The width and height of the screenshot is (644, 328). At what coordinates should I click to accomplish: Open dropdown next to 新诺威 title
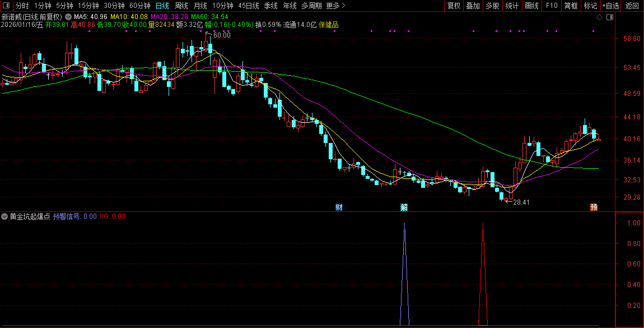click(x=68, y=17)
